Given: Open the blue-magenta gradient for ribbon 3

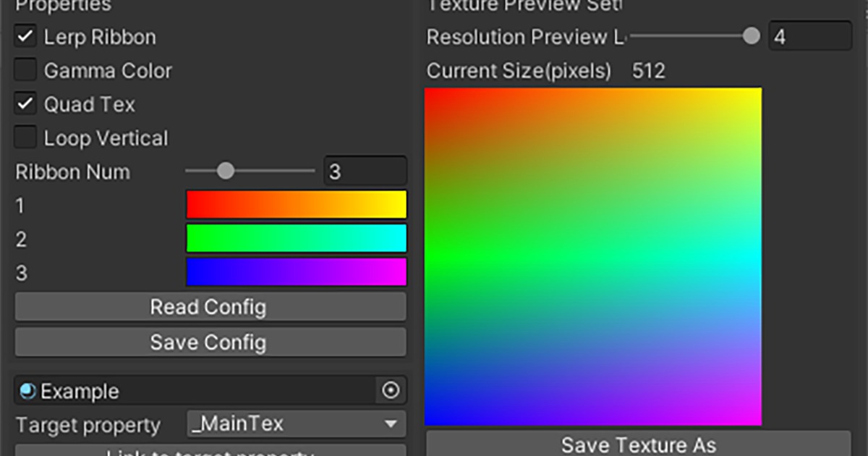Looking at the screenshot, I should (297, 272).
